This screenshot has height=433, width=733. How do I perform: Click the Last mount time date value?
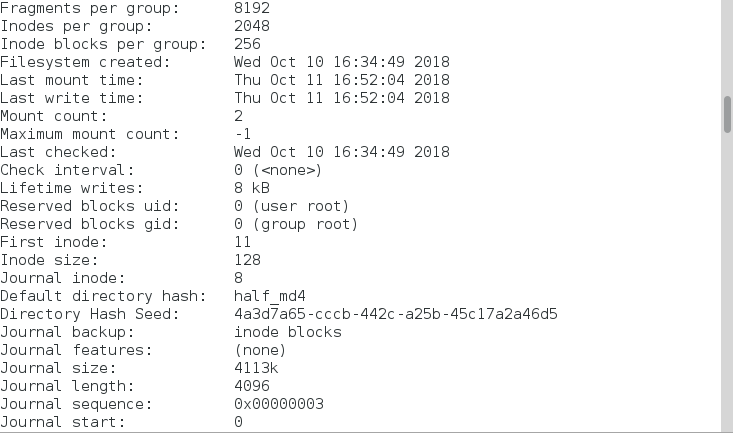point(342,80)
